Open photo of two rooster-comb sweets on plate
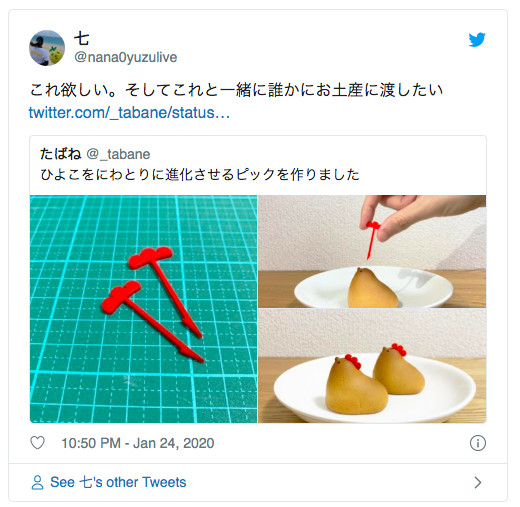This screenshot has height=507, width=520. click(x=372, y=366)
